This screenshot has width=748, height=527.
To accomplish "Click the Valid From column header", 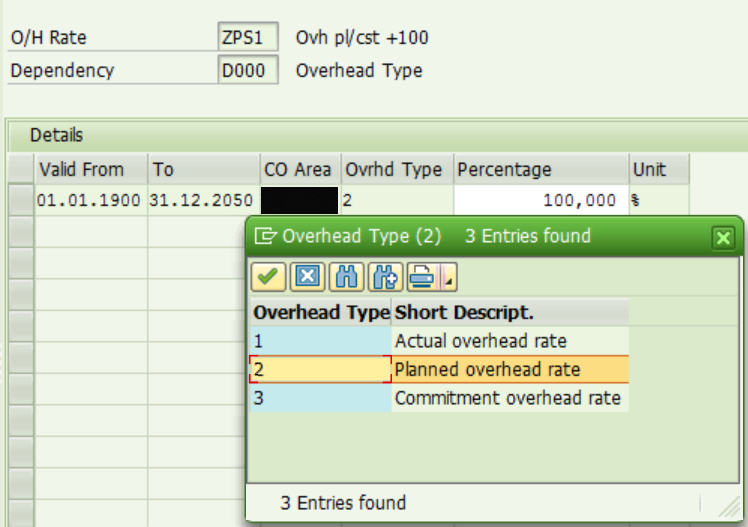I will point(91,169).
